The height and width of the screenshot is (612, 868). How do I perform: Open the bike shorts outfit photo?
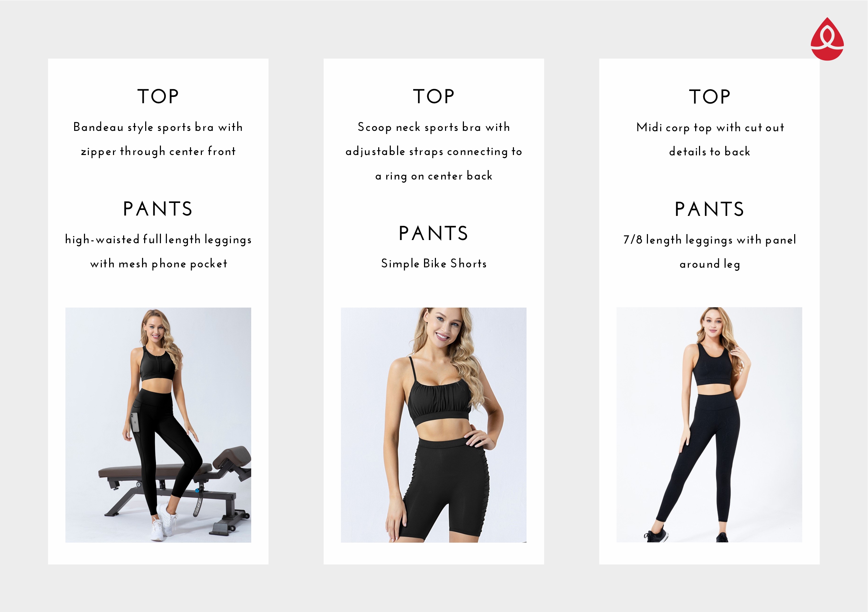433,425
